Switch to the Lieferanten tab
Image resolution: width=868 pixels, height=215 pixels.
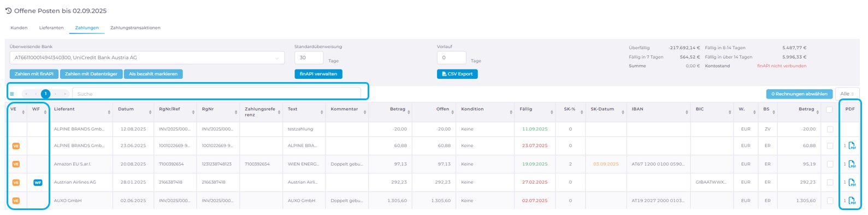point(51,28)
